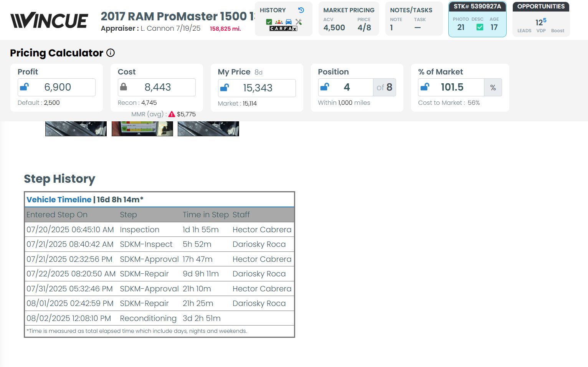Click the service tools icon under History
This screenshot has width=588, height=367.
click(299, 22)
